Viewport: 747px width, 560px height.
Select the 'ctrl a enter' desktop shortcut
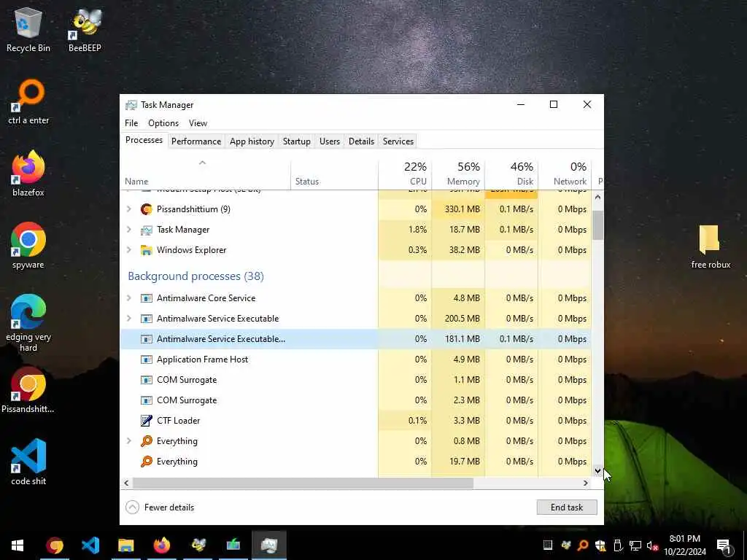tap(28, 102)
